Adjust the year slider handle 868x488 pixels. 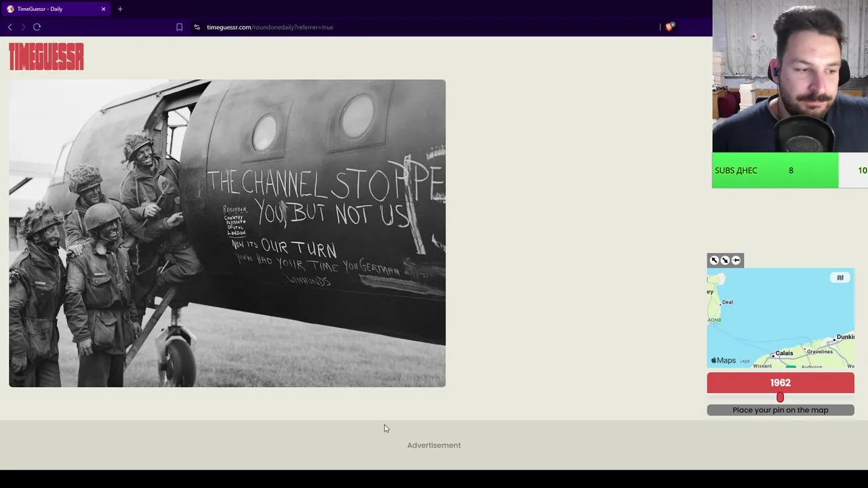(x=780, y=397)
